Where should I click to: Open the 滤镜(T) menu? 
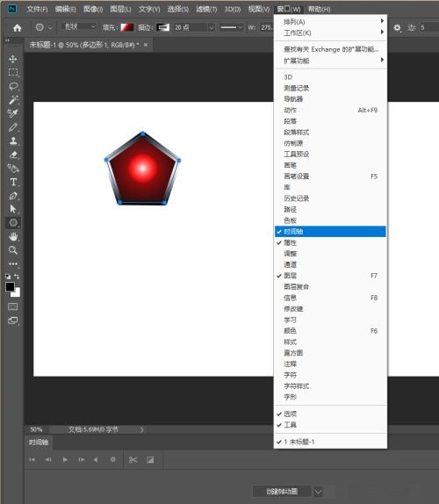206,10
